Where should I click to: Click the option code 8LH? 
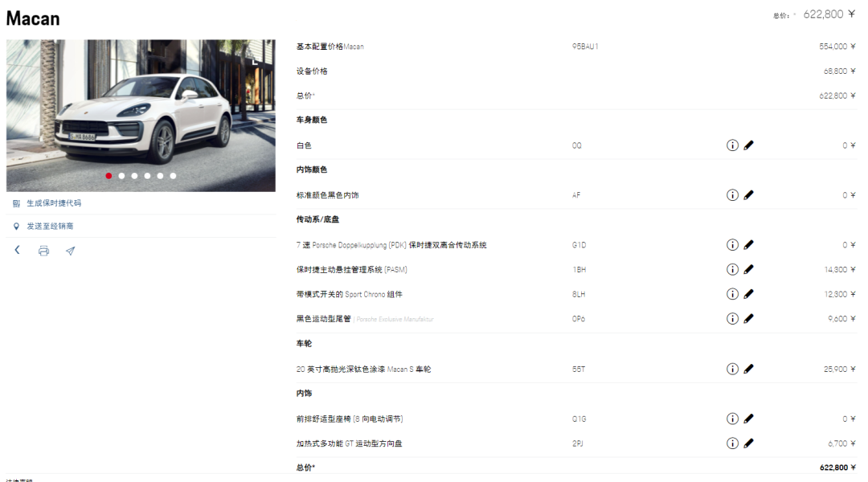[579, 294]
